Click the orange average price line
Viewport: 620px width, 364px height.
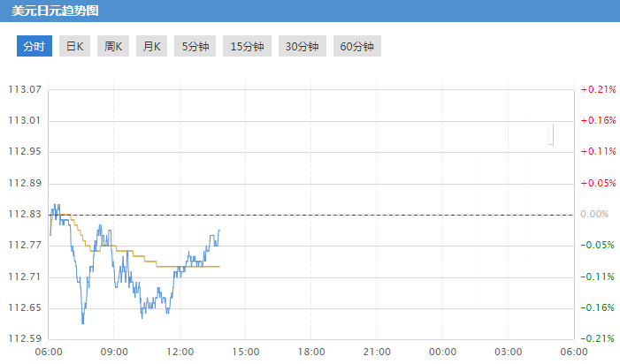pos(188,267)
